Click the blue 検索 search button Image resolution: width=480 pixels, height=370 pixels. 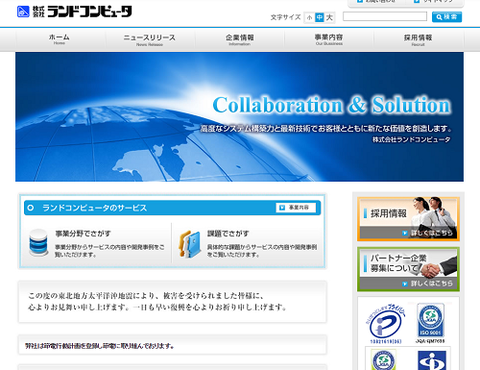point(447,17)
